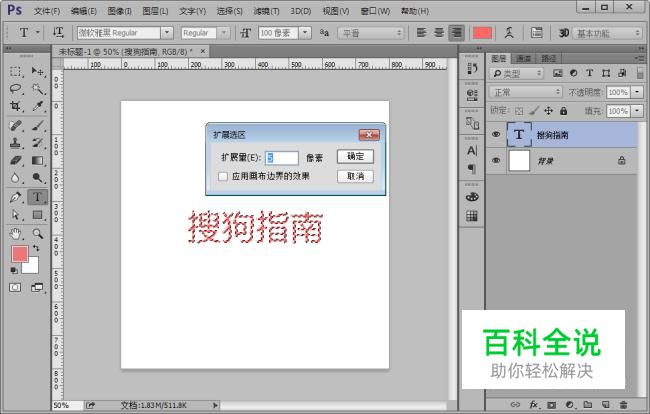Open the font size dropdown
The width and height of the screenshot is (650, 414).
(305, 32)
